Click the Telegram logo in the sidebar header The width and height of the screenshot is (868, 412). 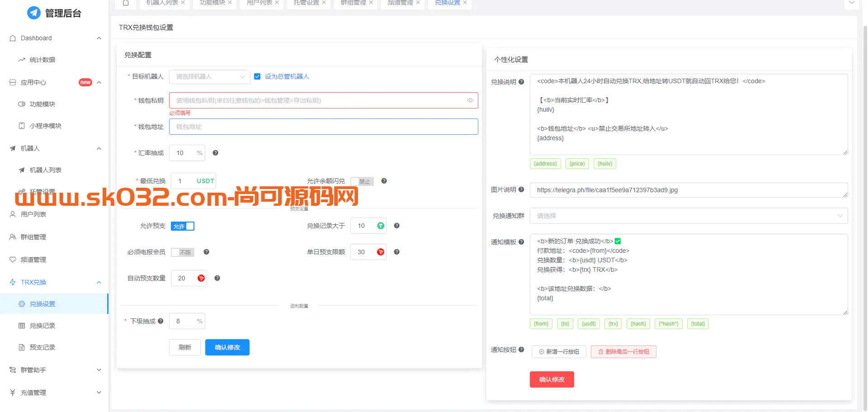tap(34, 13)
